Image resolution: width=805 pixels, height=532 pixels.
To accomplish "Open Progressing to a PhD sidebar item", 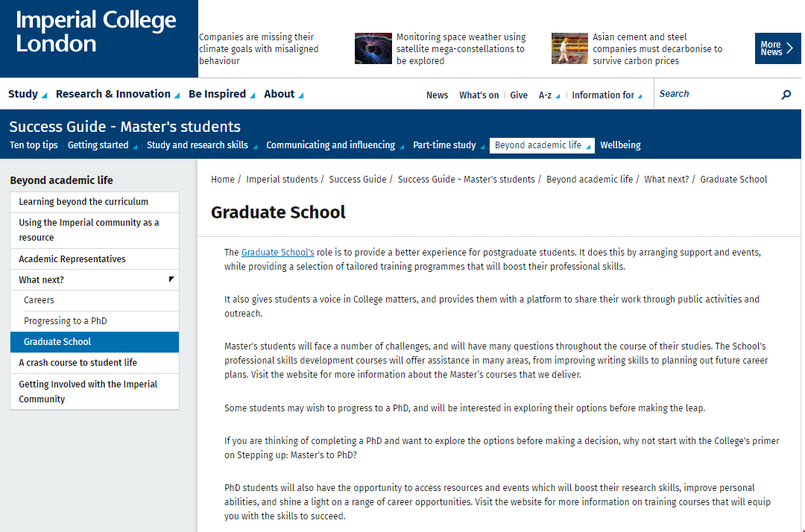I will click(x=66, y=321).
